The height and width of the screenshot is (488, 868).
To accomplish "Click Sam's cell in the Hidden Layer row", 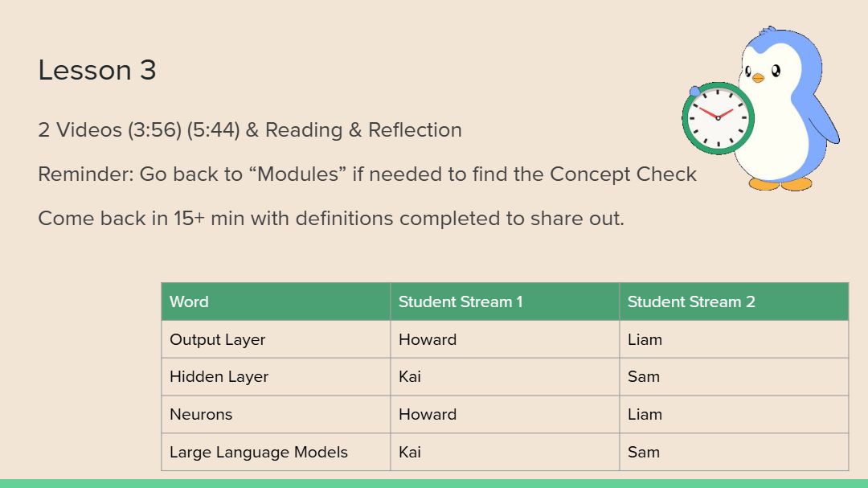I will [x=734, y=377].
